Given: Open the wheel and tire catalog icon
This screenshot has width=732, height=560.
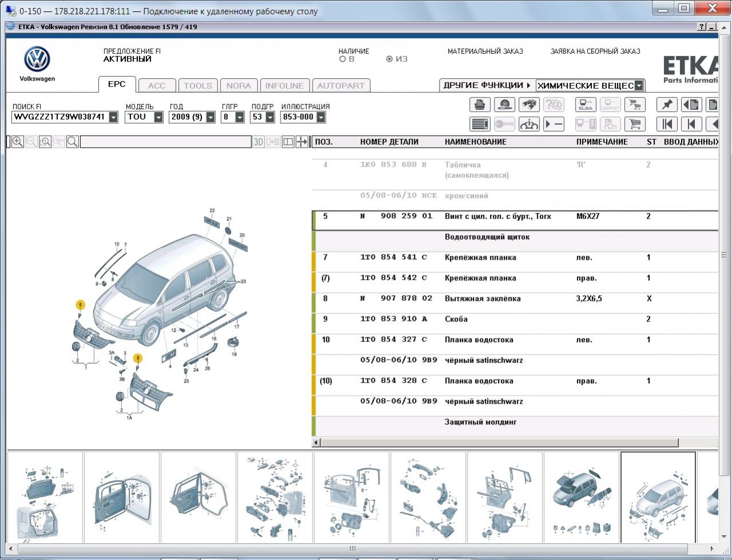Looking at the screenshot, I should click(504, 105).
